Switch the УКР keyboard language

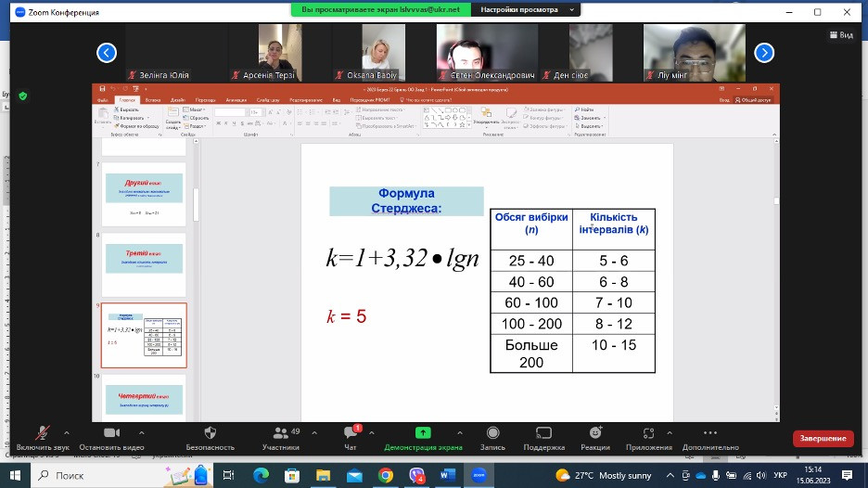[781, 475]
